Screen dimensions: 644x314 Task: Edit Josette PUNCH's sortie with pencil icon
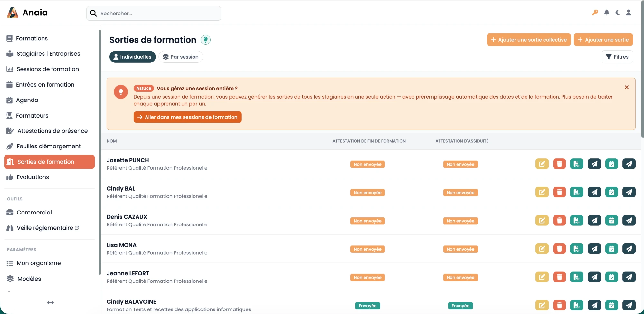click(x=542, y=164)
